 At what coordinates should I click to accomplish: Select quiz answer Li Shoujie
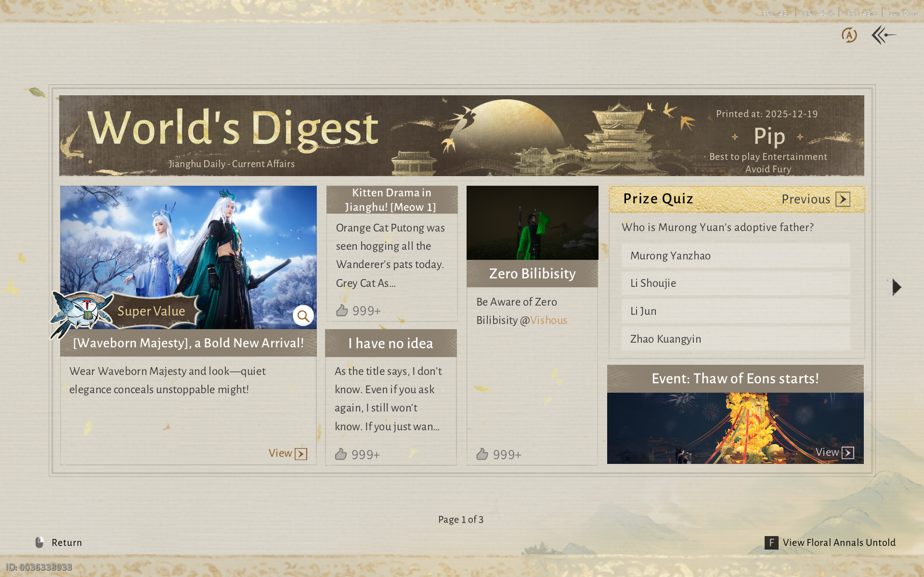735,283
